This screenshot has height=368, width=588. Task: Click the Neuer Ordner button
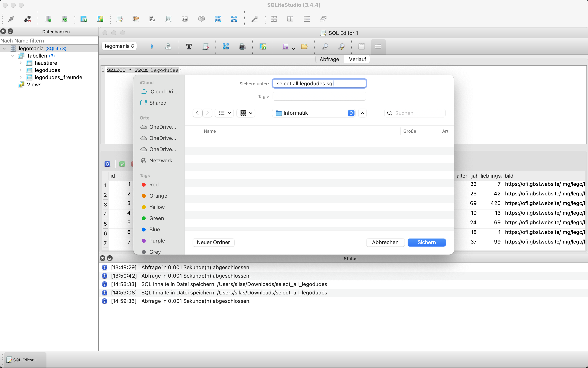pos(213,242)
